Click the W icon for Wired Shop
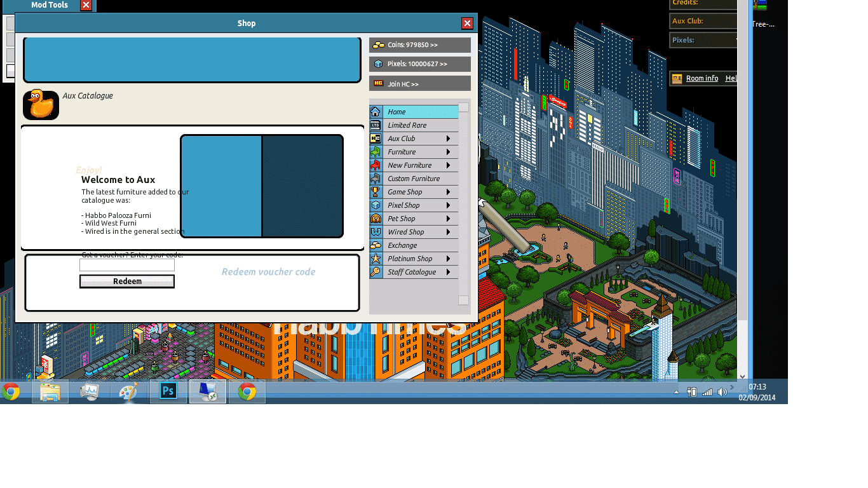The width and height of the screenshot is (868, 488). [376, 232]
